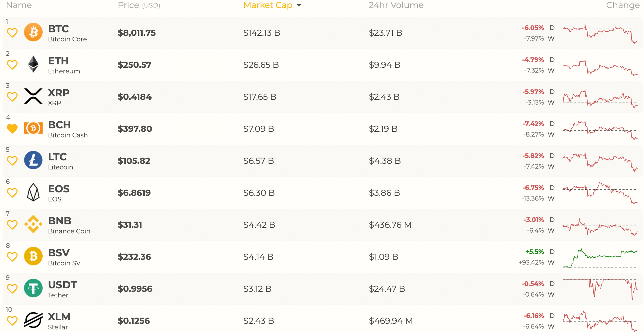Click the Bitcoin Core orange logo icon

33,32
